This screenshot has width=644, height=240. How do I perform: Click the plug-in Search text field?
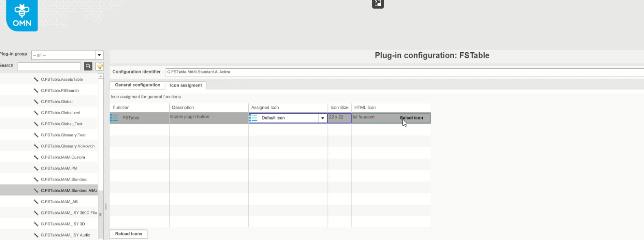tap(49, 66)
